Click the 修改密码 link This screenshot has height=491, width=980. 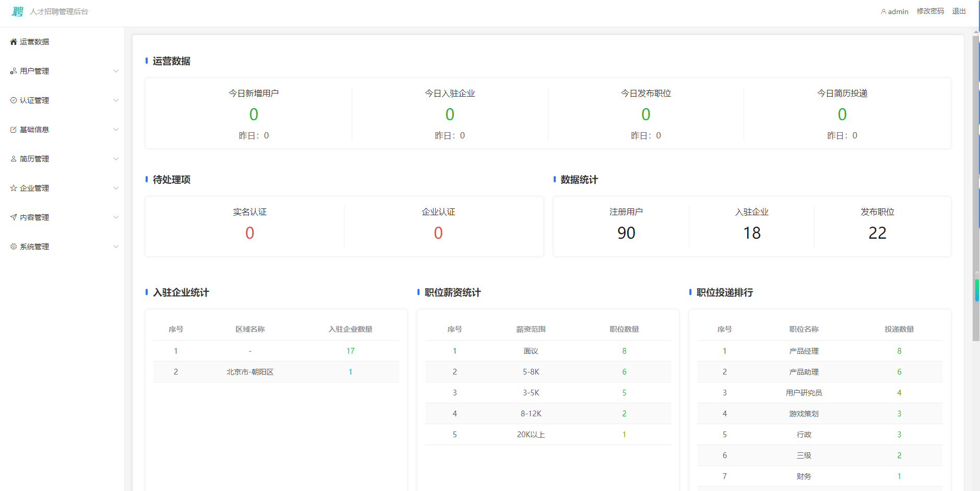[x=930, y=11]
